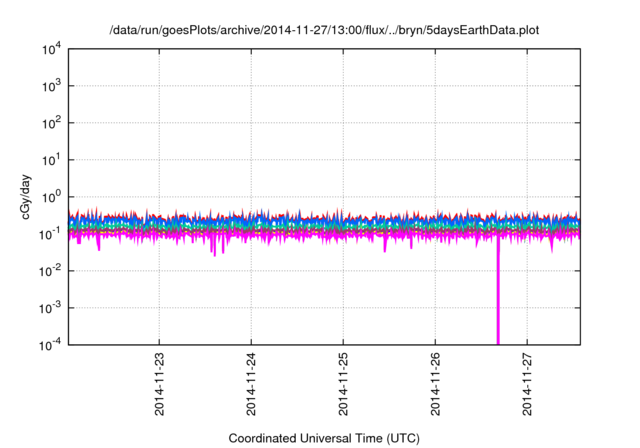This screenshot has width=640, height=448.
Task: Click the y-axis 10^4 tick label
Action: point(52,49)
